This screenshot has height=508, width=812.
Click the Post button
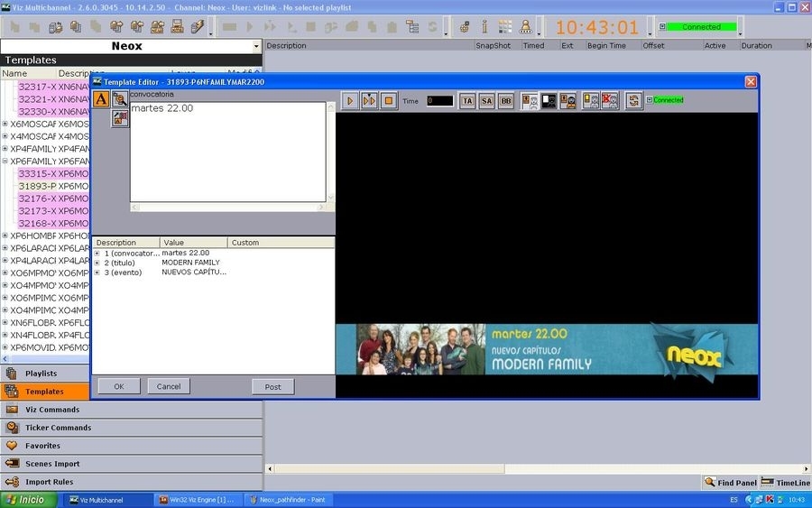[272, 387]
